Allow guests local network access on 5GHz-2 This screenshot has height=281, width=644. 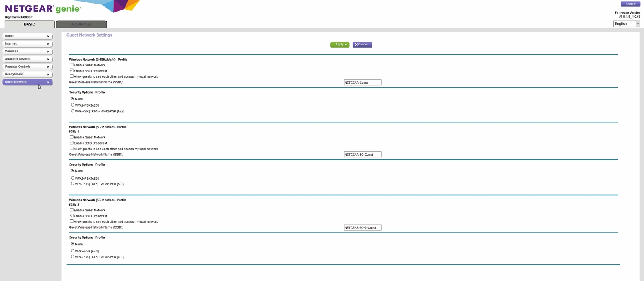(72, 221)
